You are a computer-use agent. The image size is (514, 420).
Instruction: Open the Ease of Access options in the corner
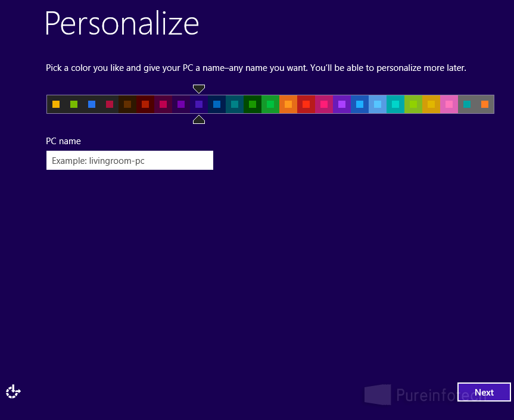pyautogui.click(x=13, y=391)
